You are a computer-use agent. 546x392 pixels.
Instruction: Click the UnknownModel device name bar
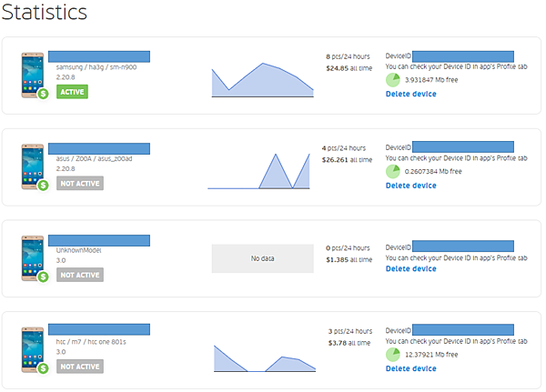(x=99, y=240)
